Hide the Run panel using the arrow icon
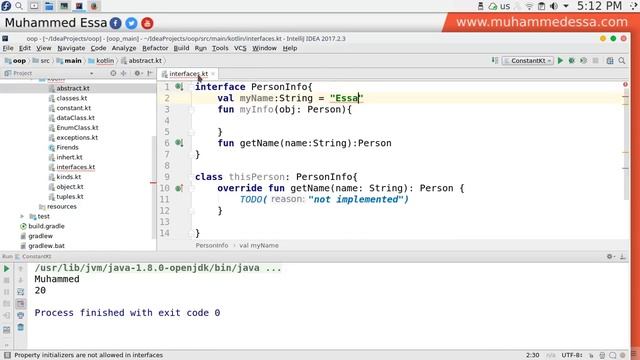Image resolution: width=640 pixels, height=360 pixels. click(x=623, y=256)
